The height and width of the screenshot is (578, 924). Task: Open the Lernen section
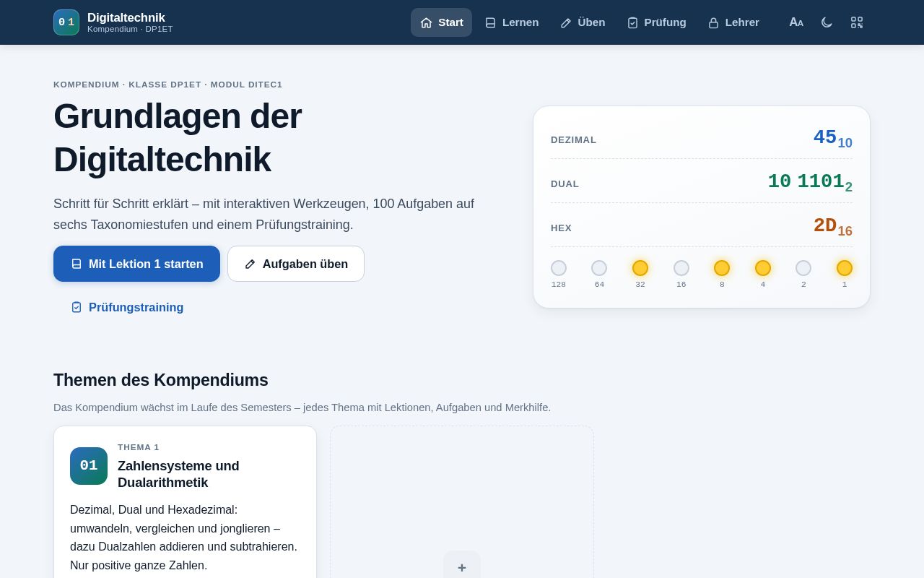click(x=512, y=22)
